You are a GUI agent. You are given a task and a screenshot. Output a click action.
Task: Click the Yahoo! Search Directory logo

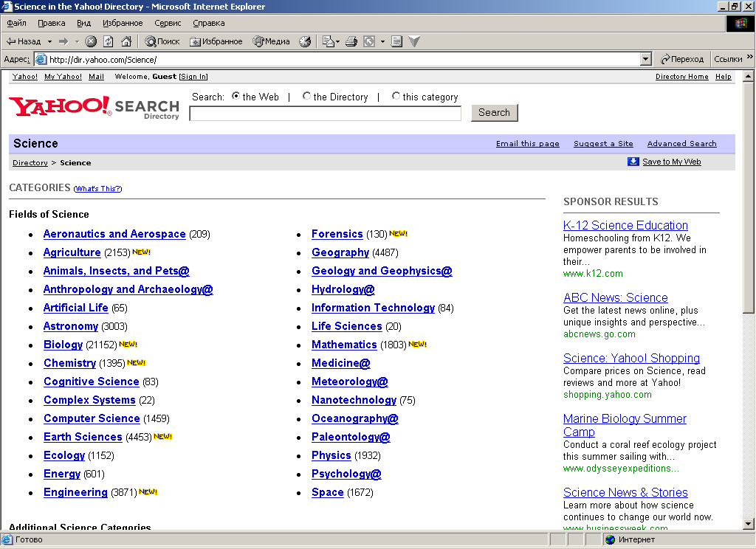coord(94,107)
